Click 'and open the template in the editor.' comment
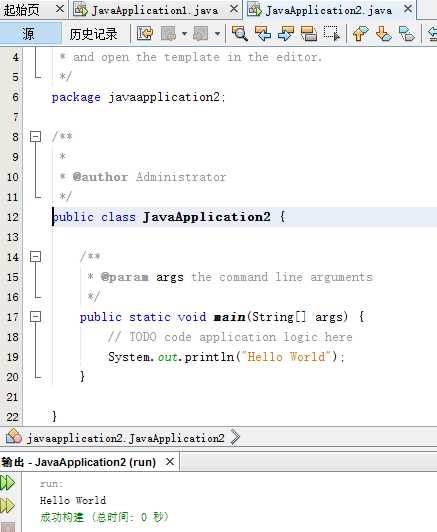This screenshot has width=437, height=532. (197, 57)
